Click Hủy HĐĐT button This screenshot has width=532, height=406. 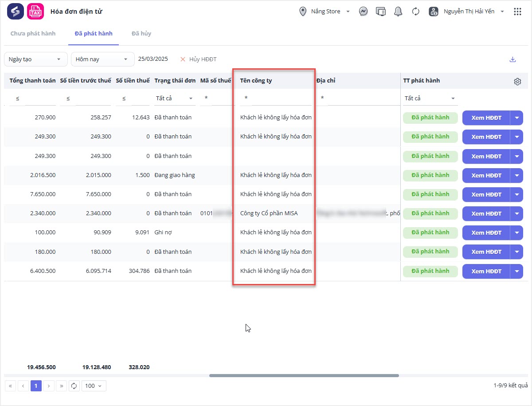tap(198, 59)
